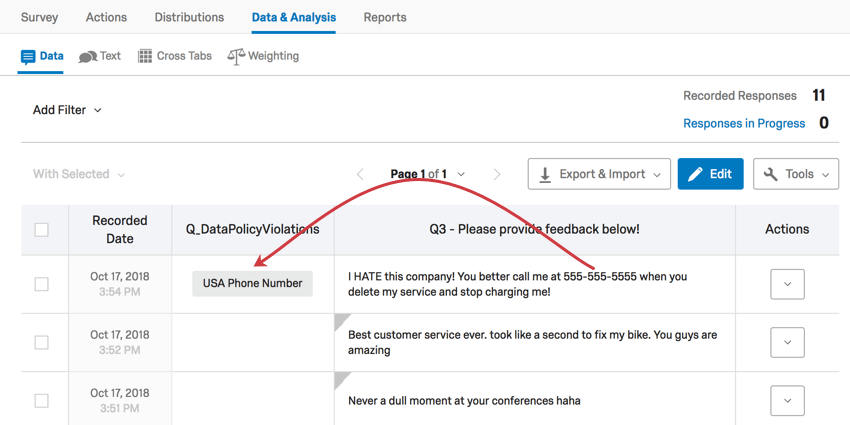
Task: Click the Data speech bubble icon
Action: click(28, 57)
